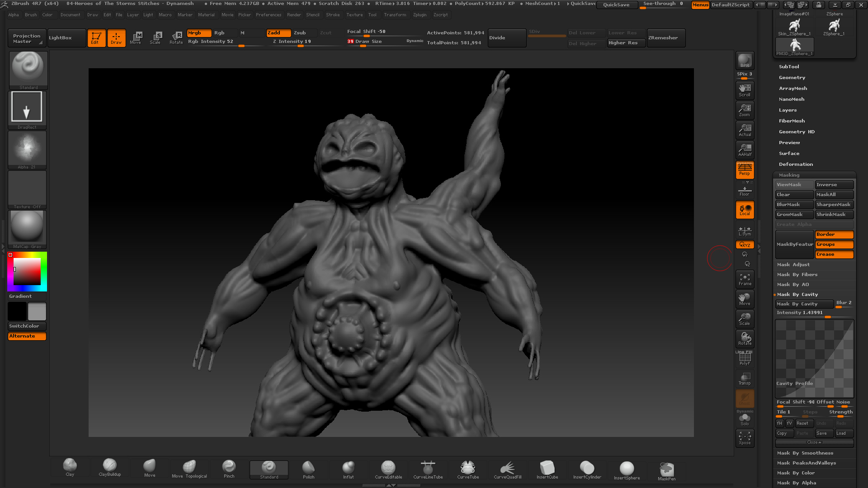868x488 pixels.
Task: Select the Polish brush
Action: (x=309, y=469)
